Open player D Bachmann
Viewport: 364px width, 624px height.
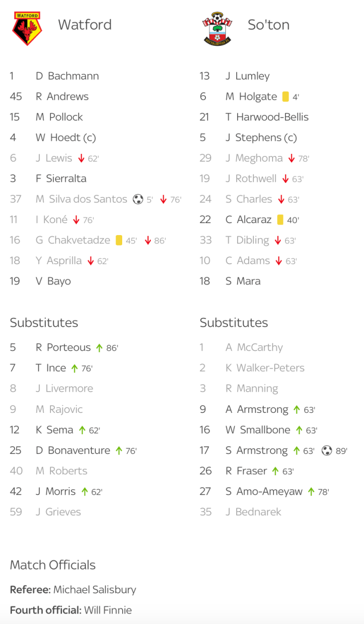coord(67,76)
